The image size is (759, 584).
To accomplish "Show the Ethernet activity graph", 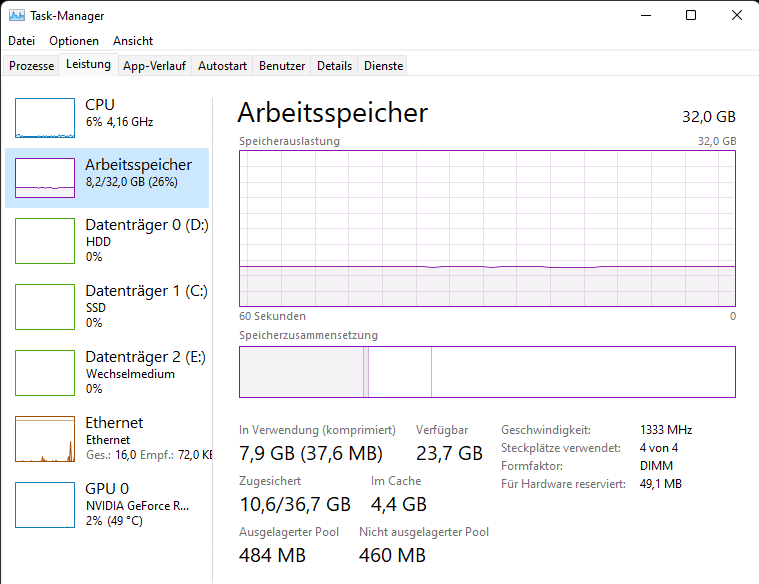I will point(45,439).
